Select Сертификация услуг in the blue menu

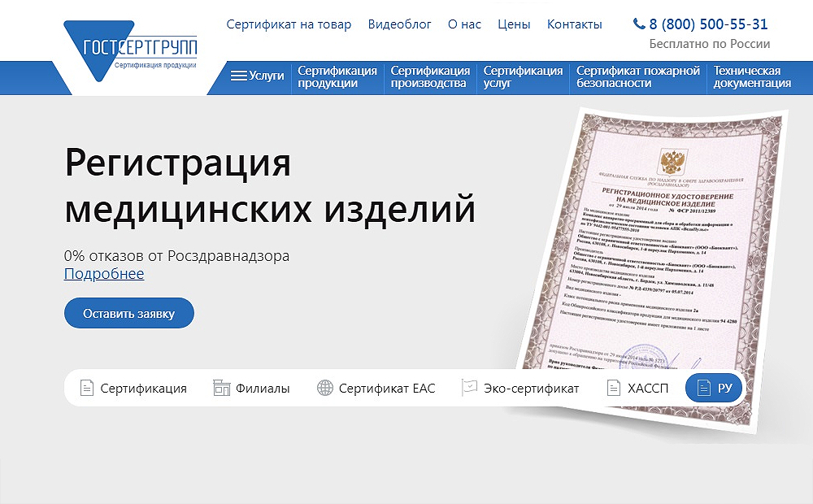[523, 76]
